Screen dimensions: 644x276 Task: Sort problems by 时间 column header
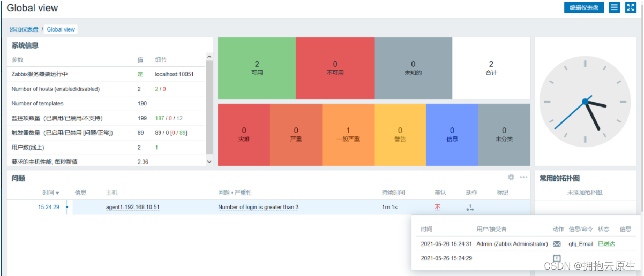click(51, 193)
